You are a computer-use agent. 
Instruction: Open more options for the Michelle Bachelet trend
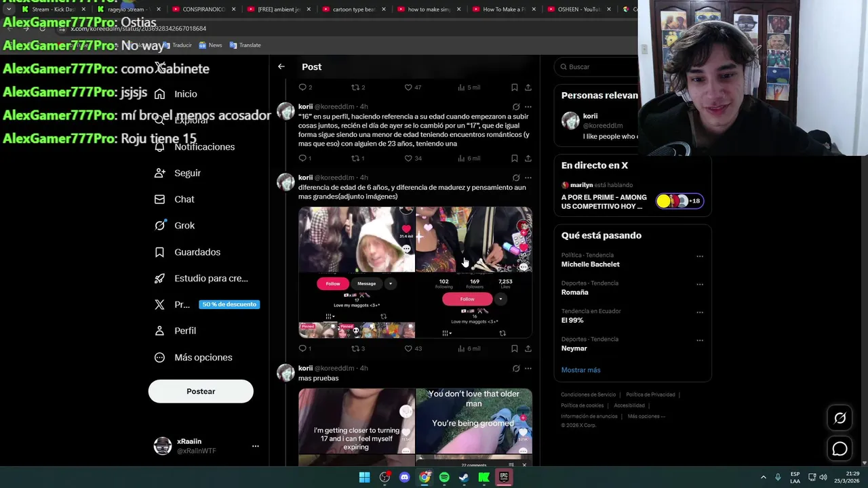click(700, 256)
